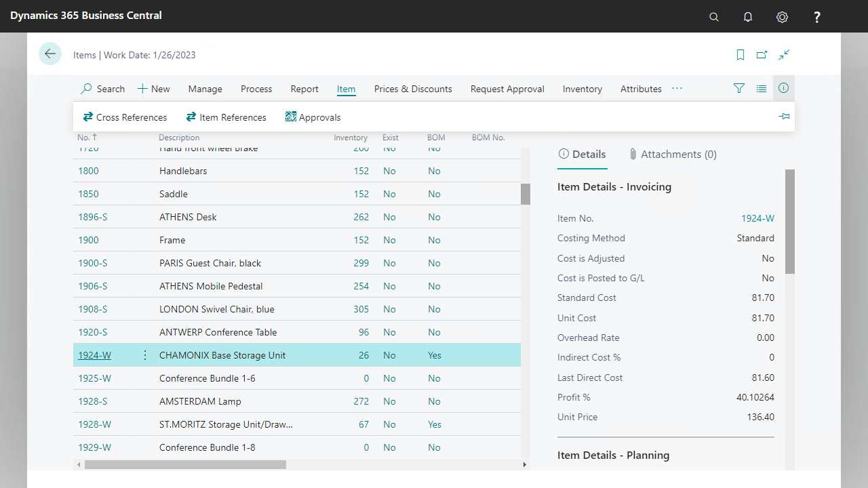Open the Process menu
The image size is (868, 488).
click(256, 89)
